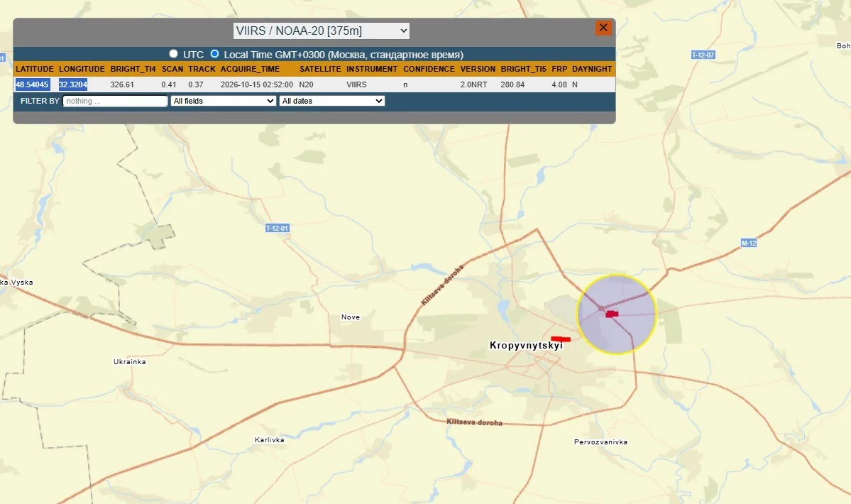Click the Pervozvanivka village label

click(600, 442)
